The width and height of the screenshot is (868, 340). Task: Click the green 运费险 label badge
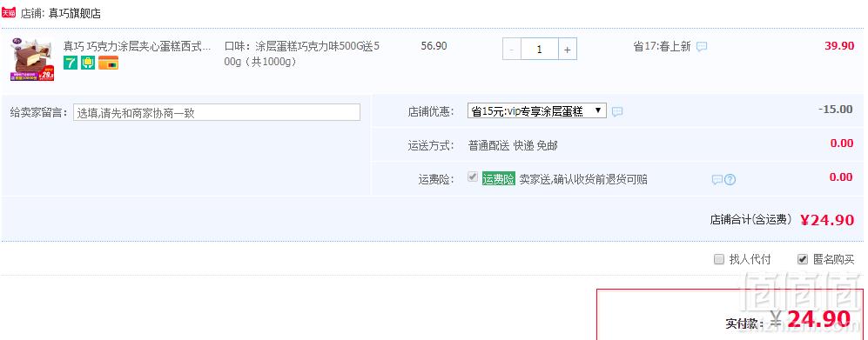point(498,179)
